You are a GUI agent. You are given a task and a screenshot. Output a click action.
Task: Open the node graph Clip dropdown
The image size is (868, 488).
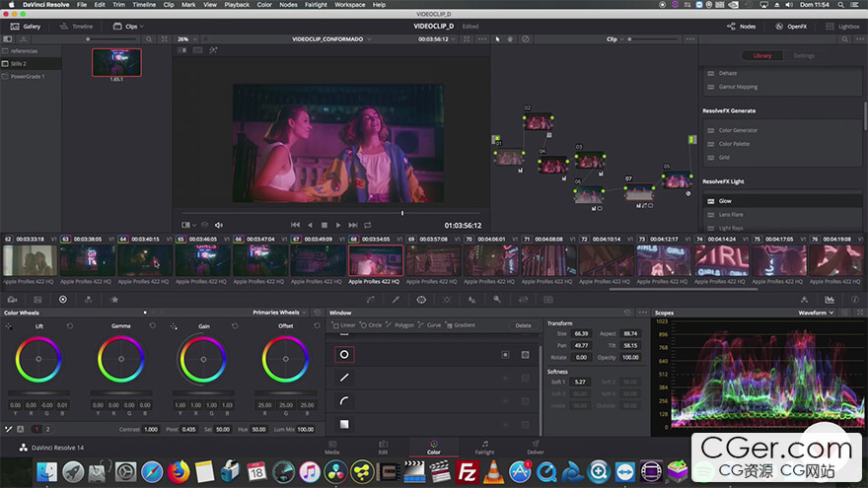click(x=615, y=39)
